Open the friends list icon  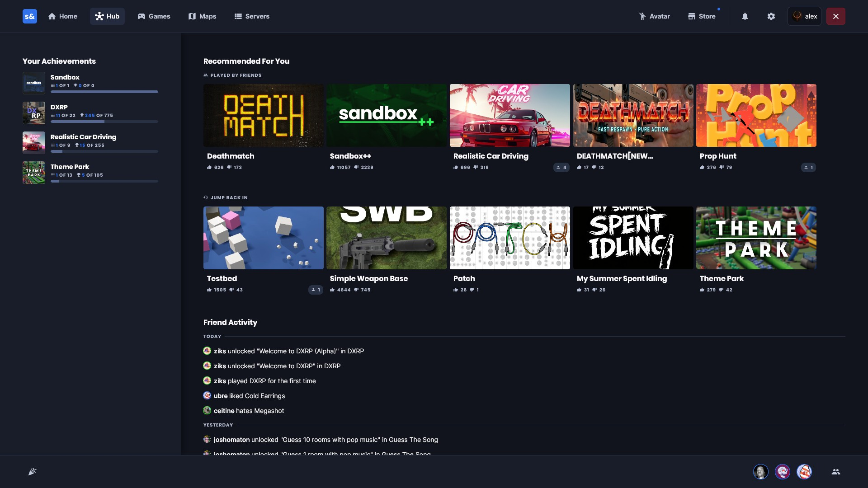pos(836,472)
